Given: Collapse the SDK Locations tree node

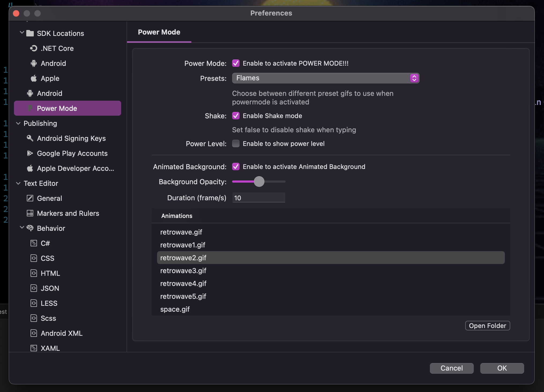Looking at the screenshot, I should pyautogui.click(x=22, y=33).
